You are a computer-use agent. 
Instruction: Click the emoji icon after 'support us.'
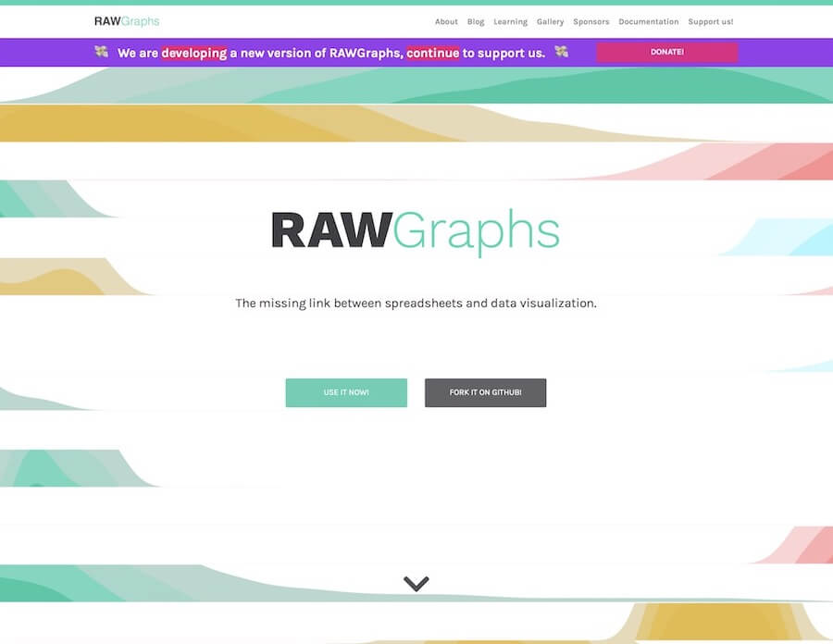pyautogui.click(x=562, y=52)
